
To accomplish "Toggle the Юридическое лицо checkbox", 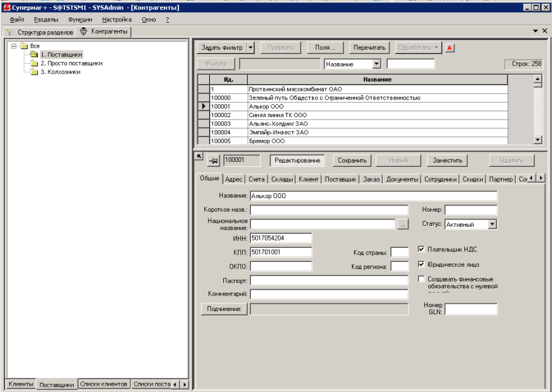I will click(x=421, y=264).
